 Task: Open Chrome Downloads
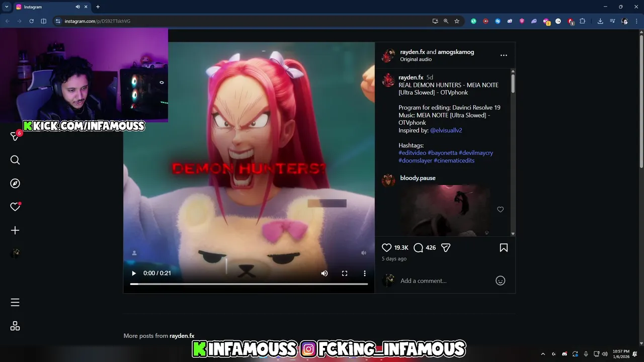click(x=600, y=21)
